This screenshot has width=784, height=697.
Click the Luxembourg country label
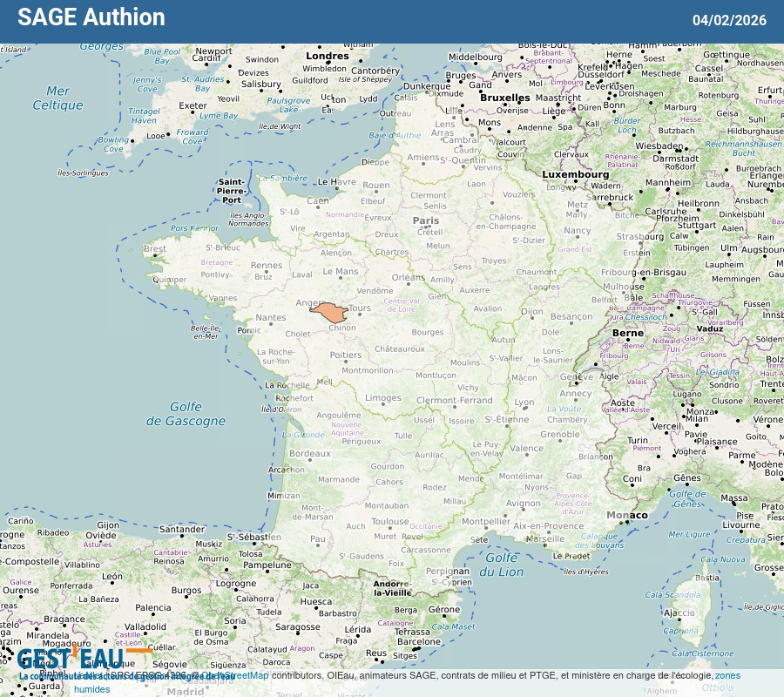(576, 174)
